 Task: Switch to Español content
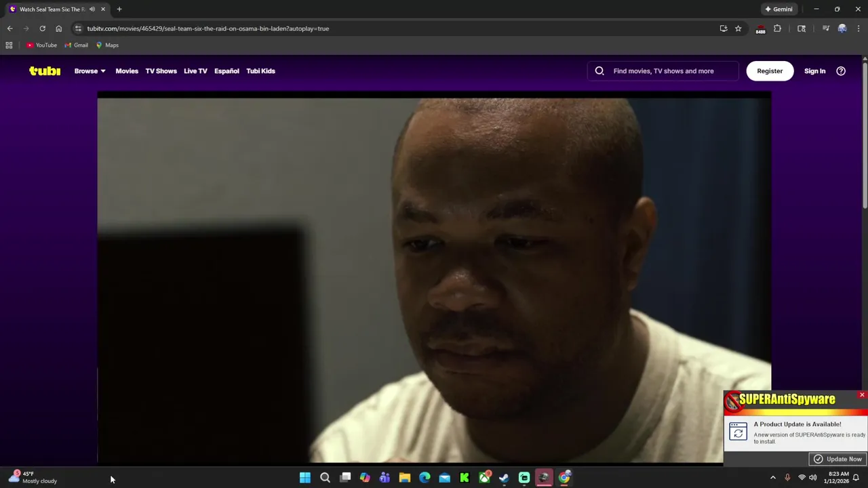pos(226,70)
